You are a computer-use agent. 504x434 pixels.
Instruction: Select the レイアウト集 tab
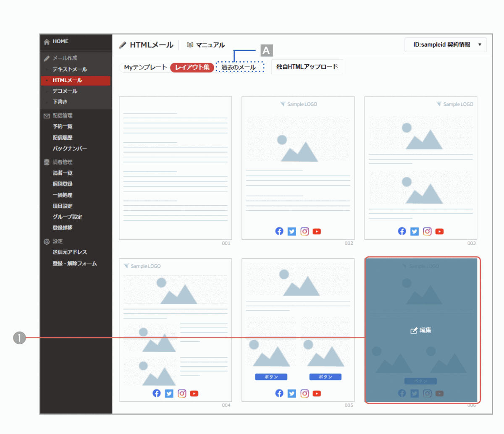(192, 67)
